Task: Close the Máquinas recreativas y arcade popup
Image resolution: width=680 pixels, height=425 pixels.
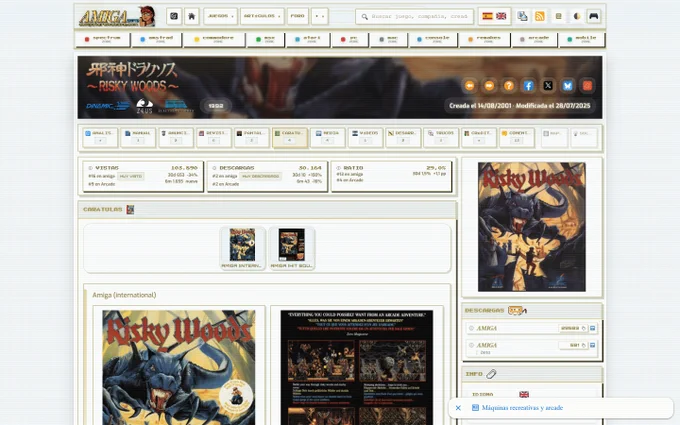Action: pos(458,408)
